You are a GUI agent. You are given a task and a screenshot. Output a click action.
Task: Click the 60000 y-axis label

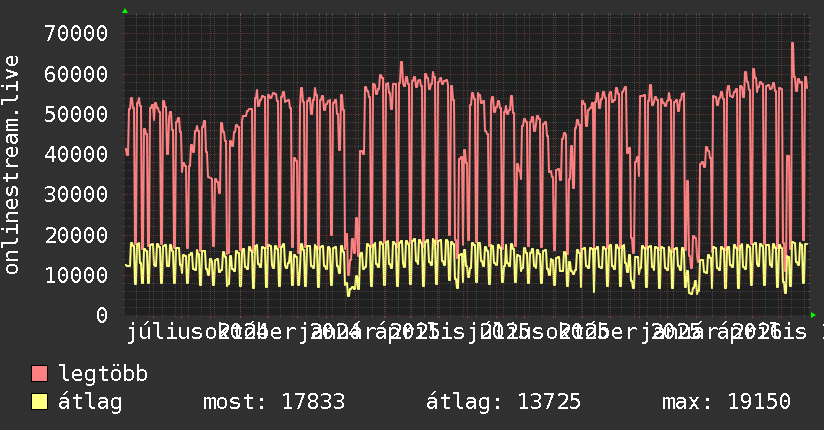76,74
